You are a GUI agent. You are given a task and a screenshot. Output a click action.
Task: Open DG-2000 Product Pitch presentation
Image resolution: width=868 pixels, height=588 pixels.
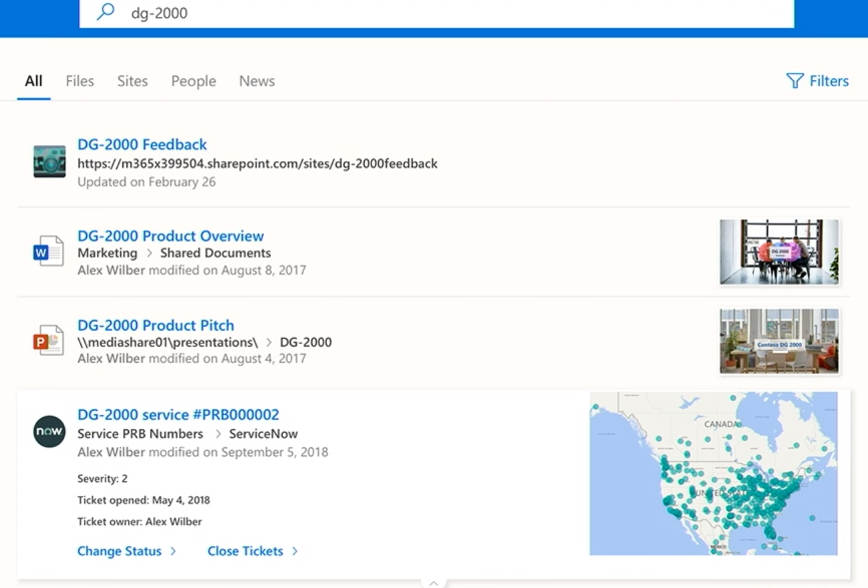[156, 325]
